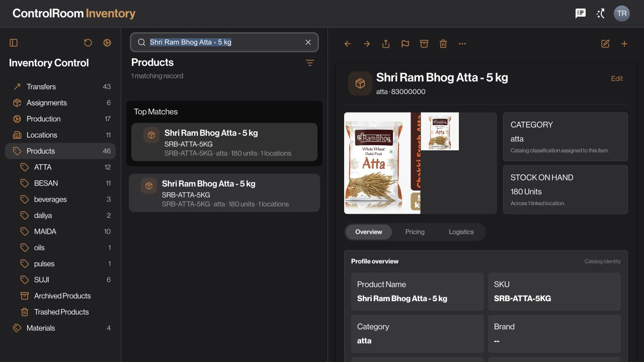This screenshot has height=362, width=644.
Task: Open the more options ellipsis
Action: [x=462, y=44]
